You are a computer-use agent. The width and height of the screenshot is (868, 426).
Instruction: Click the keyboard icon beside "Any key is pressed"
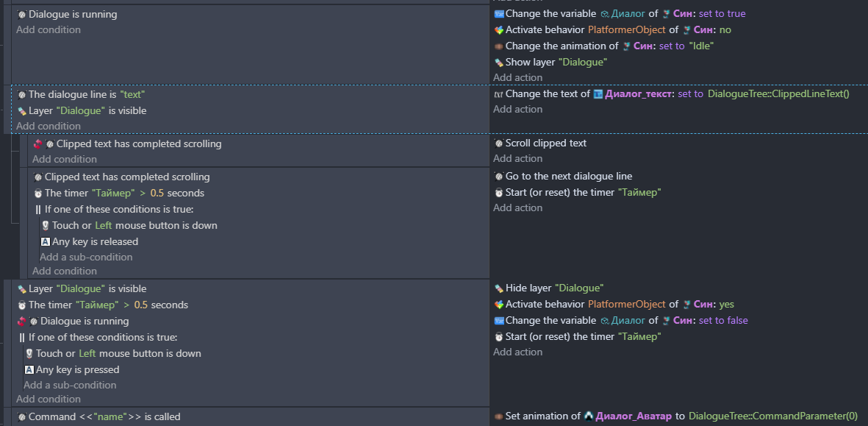pyautogui.click(x=29, y=369)
